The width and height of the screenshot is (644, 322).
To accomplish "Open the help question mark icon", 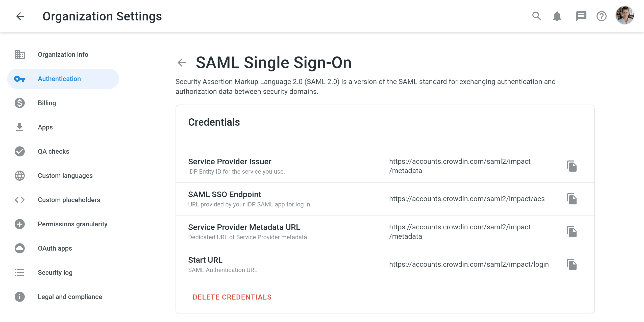I will point(601,16).
